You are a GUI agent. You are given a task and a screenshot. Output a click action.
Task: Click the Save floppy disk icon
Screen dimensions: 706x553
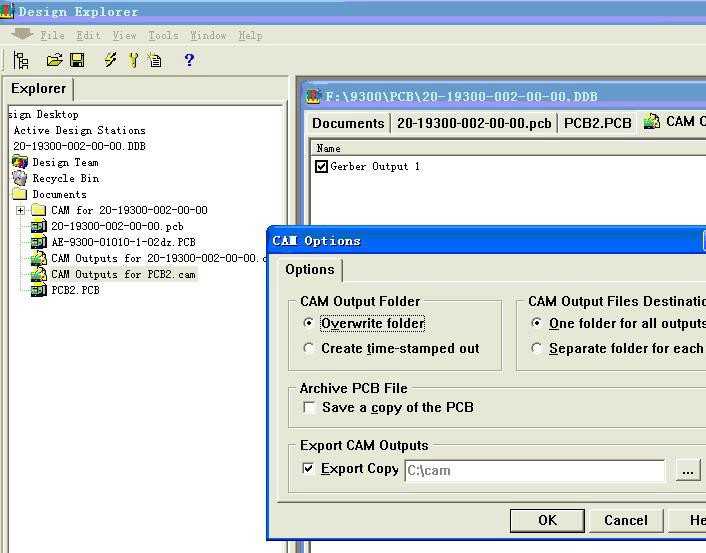77,60
